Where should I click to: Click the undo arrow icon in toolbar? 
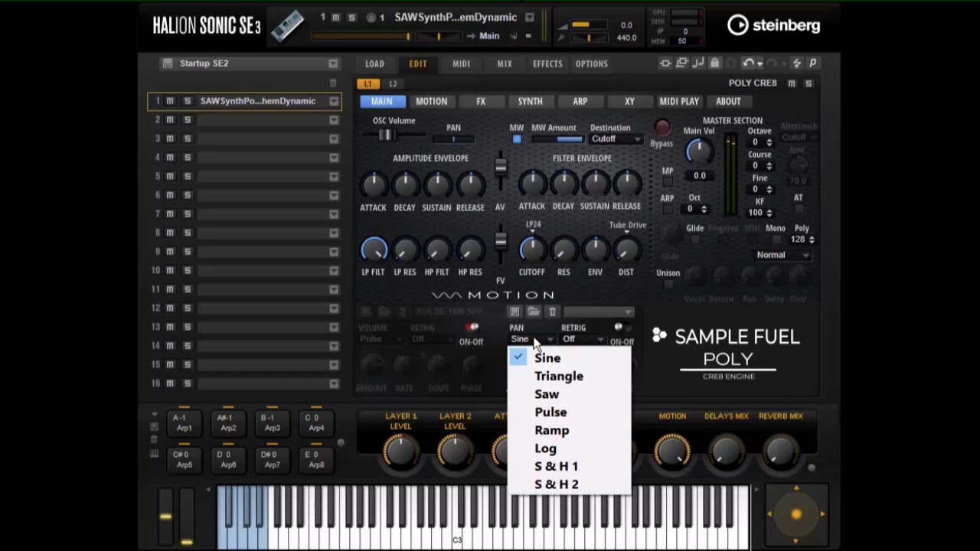tap(749, 64)
